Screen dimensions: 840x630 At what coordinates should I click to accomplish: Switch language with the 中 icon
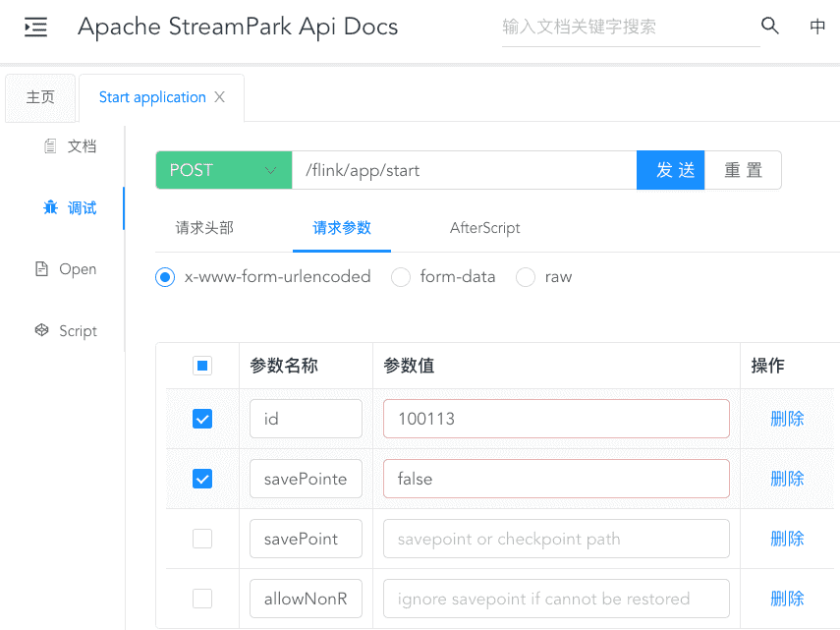click(x=817, y=27)
